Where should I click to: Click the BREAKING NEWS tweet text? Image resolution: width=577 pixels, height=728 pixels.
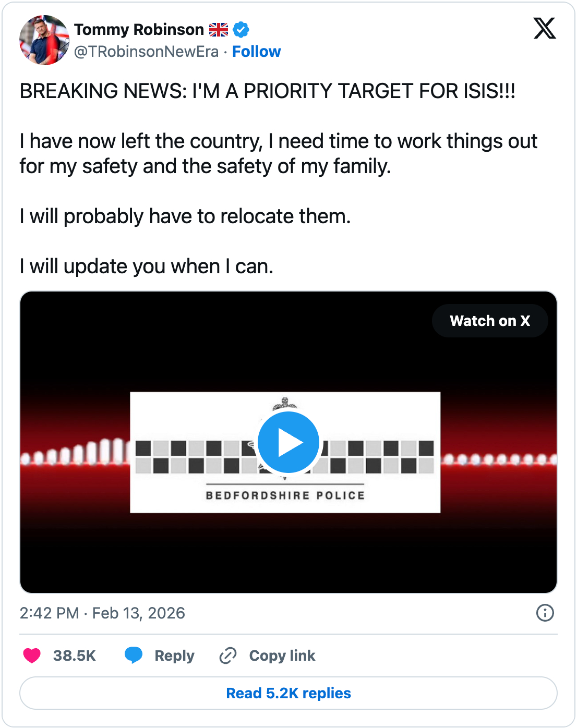point(267,91)
